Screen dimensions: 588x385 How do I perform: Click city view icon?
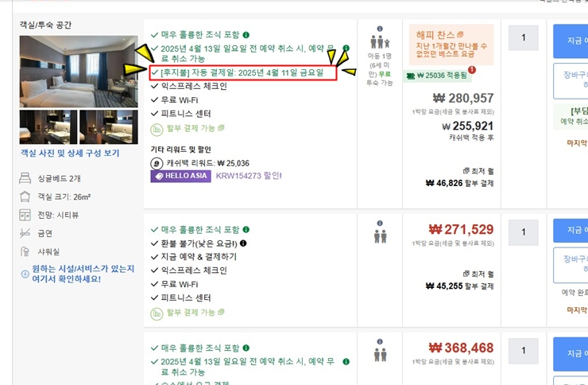click(25, 215)
